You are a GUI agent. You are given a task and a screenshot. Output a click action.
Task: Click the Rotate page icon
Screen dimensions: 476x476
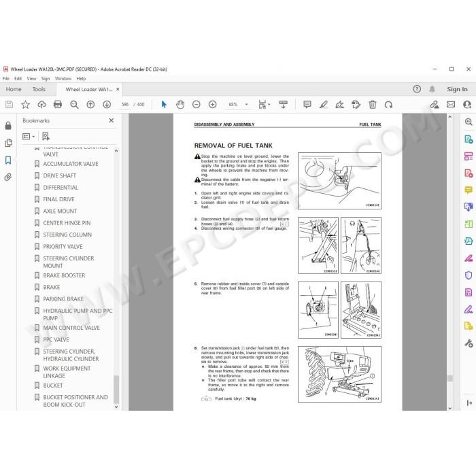point(388,105)
